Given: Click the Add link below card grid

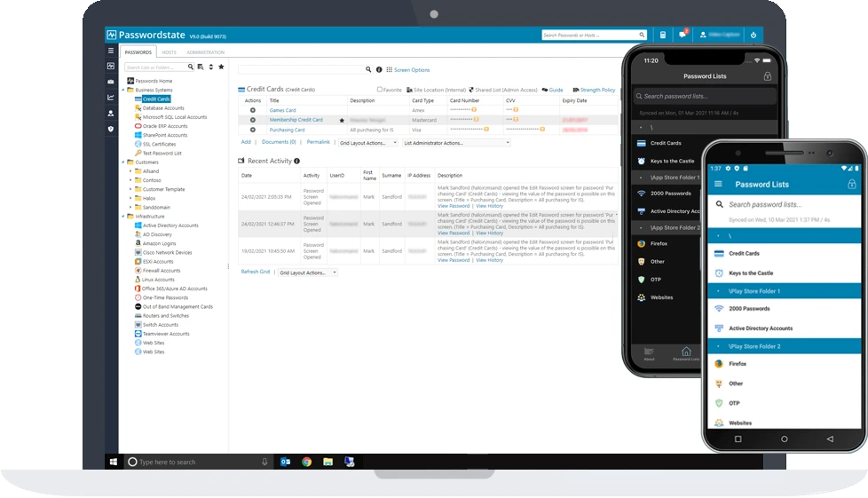Looking at the screenshot, I should (x=246, y=142).
